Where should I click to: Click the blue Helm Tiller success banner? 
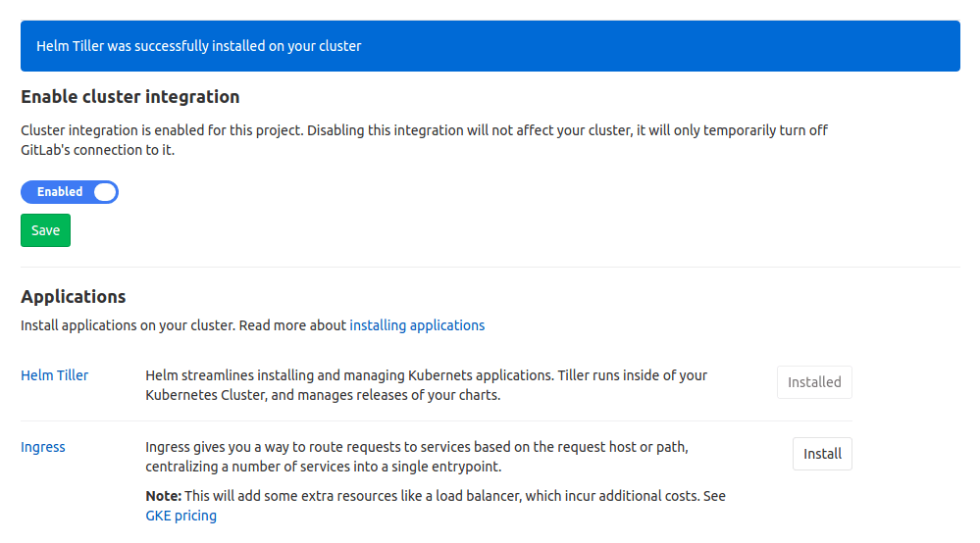[x=490, y=46]
